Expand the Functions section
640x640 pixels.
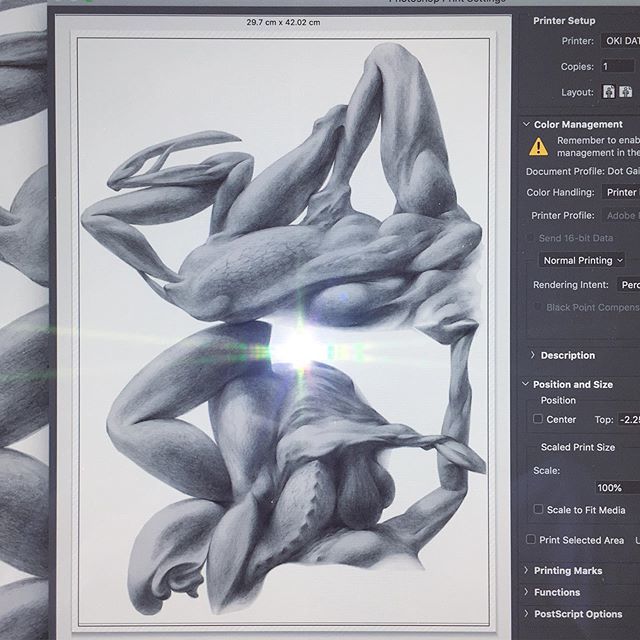526,591
